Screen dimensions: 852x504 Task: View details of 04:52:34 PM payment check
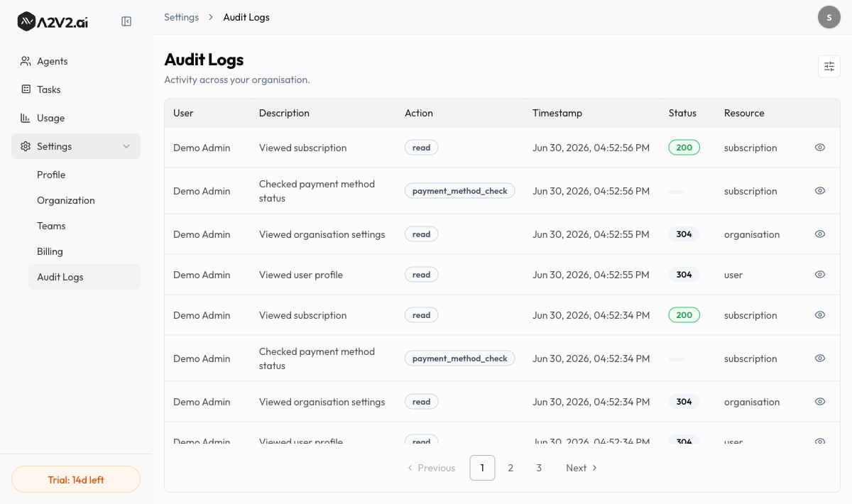coord(820,358)
